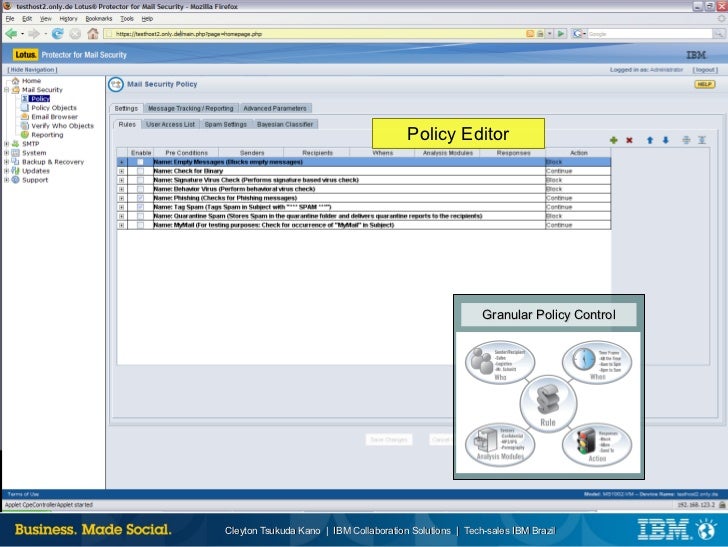Viewport: 728px width, 547px height.
Task: Open the History menu
Action: point(68,19)
